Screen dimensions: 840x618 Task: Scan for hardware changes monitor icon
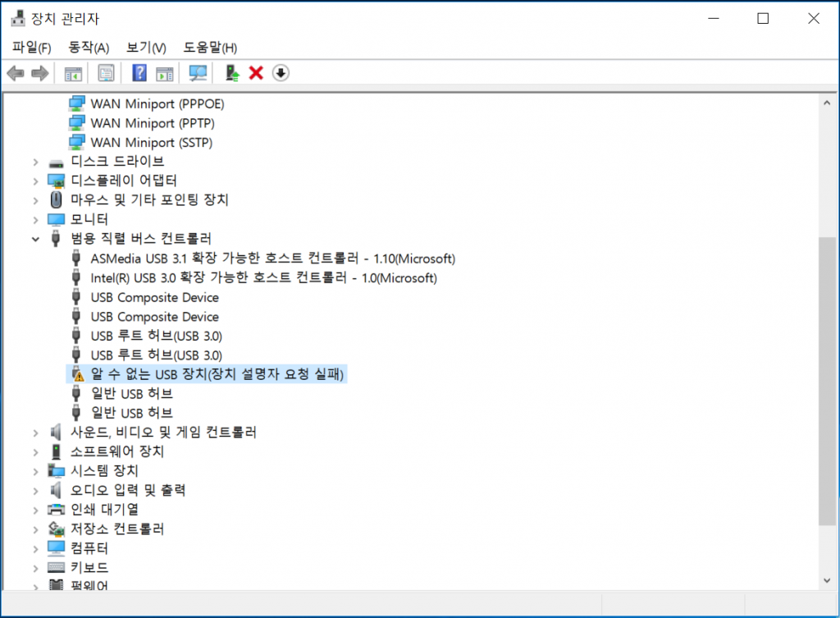[x=198, y=73]
